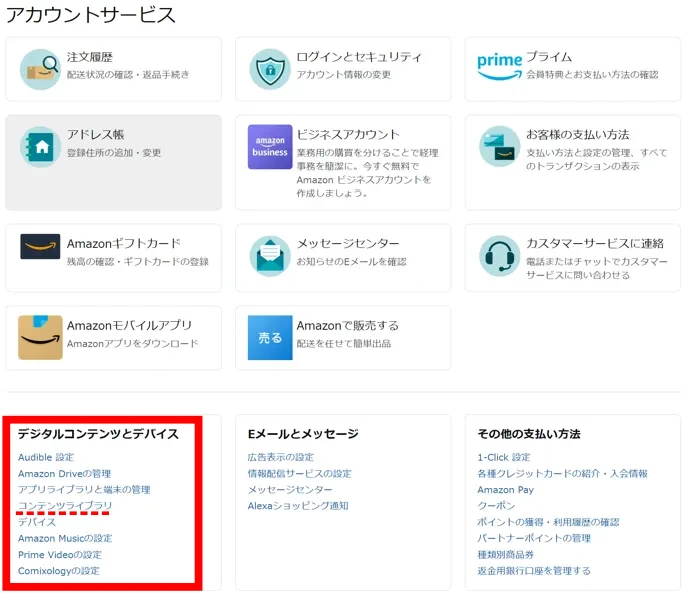Open カスタマーサービスに連絡 card title

click(595, 244)
